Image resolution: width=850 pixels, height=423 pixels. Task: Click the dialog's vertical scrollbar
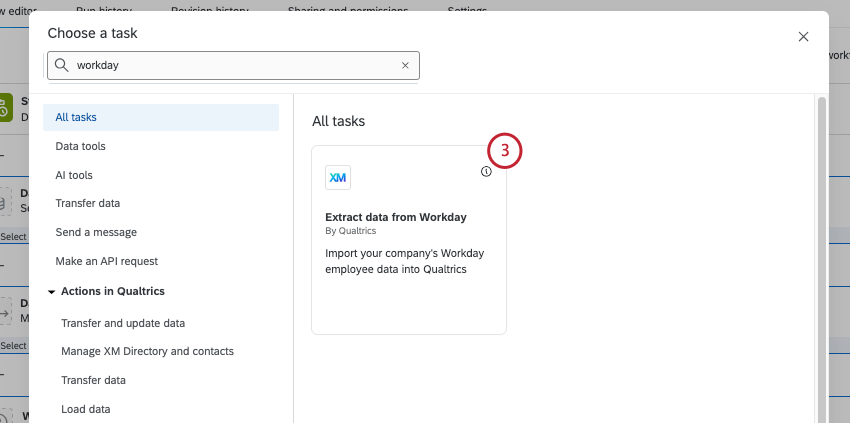[821, 259]
